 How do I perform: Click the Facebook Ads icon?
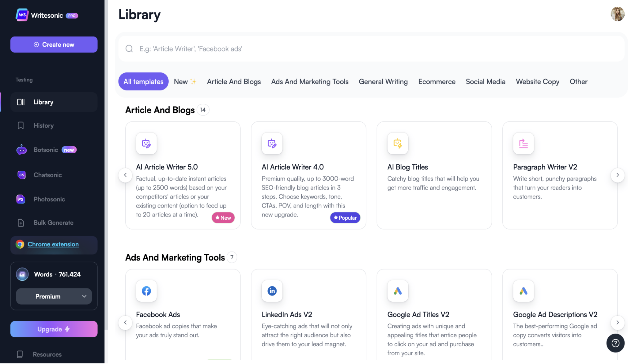[146, 290]
